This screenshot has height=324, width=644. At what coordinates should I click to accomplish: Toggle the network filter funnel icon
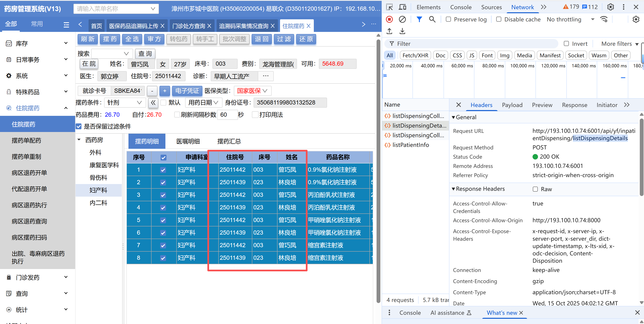[x=419, y=19]
